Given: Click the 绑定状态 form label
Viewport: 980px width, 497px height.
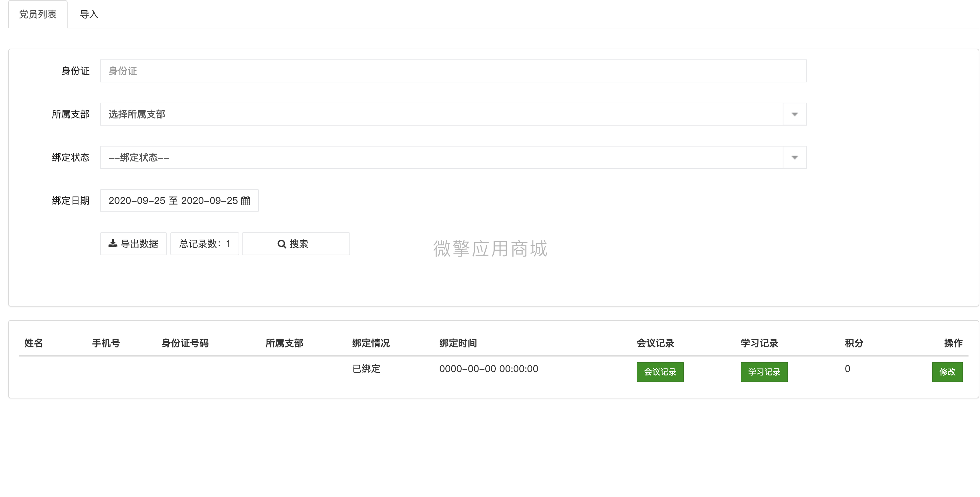Looking at the screenshot, I should (71, 158).
